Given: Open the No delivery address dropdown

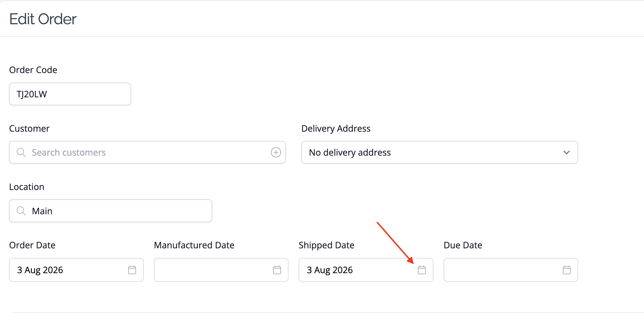Looking at the screenshot, I should point(439,152).
